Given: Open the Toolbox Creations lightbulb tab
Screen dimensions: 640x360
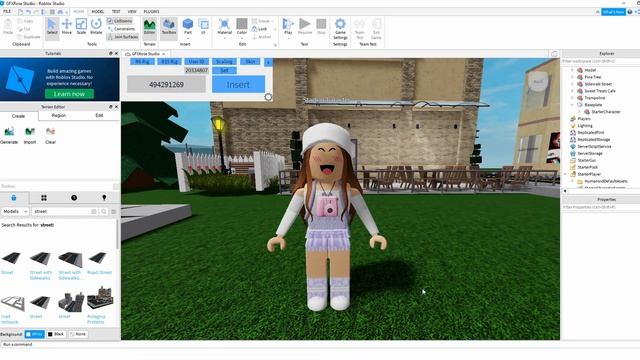Looking at the screenshot, I should [104, 198].
